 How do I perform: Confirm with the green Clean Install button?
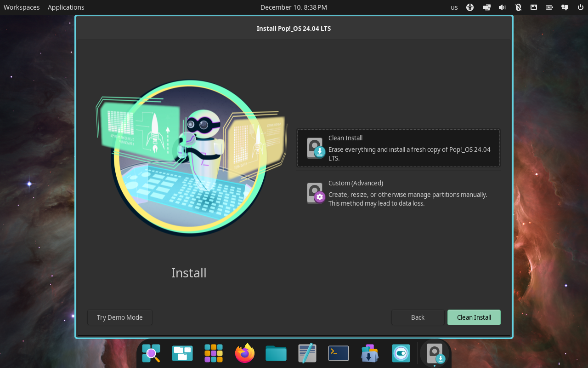pyautogui.click(x=474, y=317)
